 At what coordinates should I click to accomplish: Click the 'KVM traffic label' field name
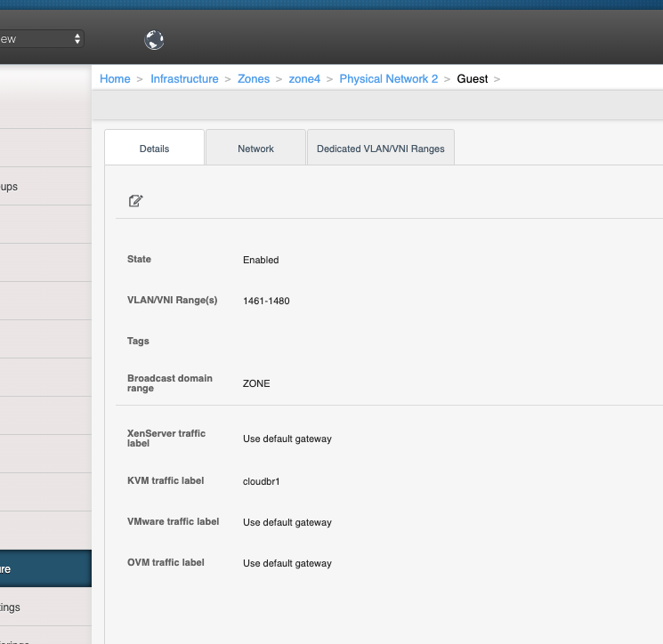(166, 480)
